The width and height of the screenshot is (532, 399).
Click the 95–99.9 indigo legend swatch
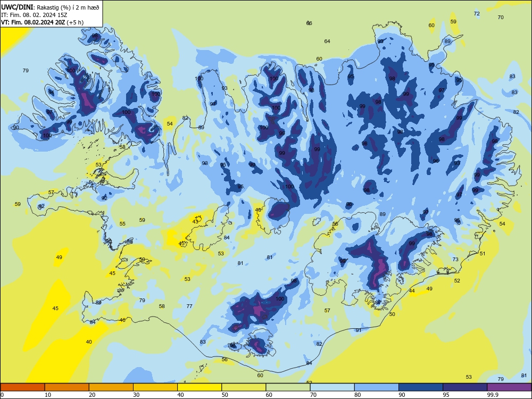pyautogui.click(x=465, y=387)
